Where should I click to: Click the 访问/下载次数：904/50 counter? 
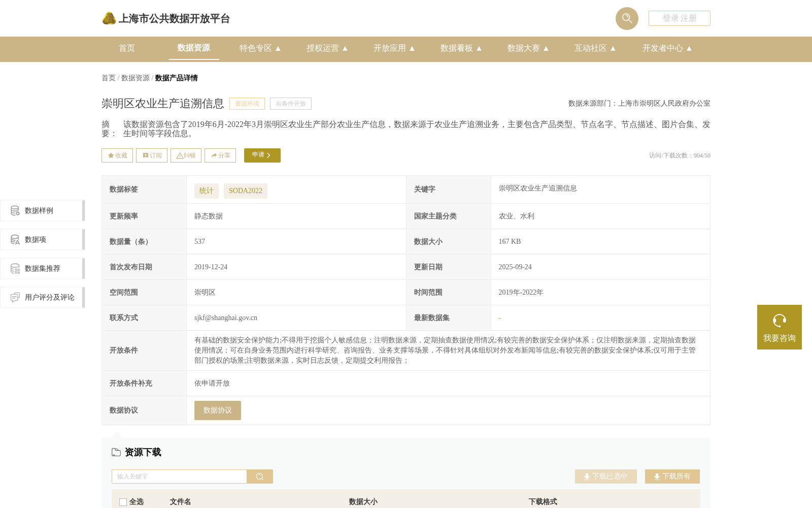pos(680,155)
